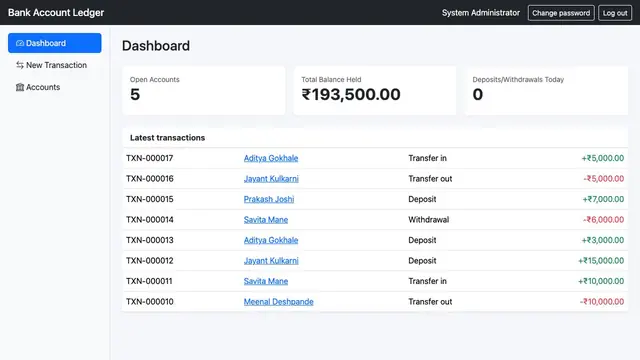Select transaction ID TXN-000014

pyautogui.click(x=149, y=220)
